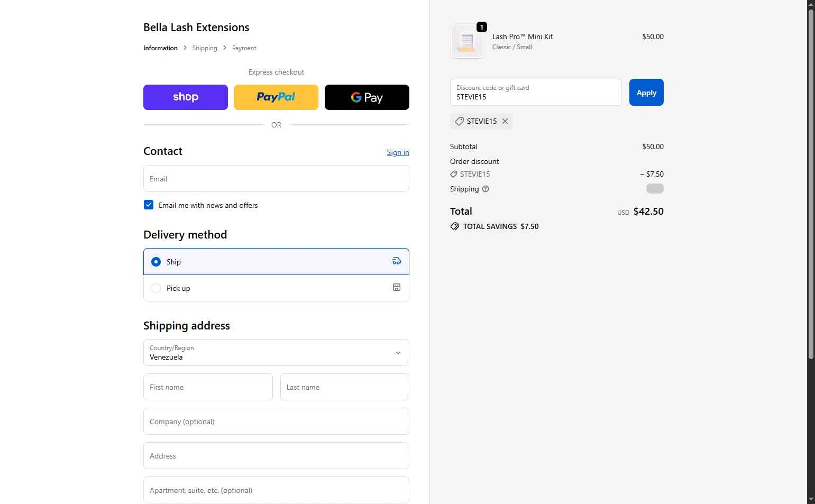Image resolution: width=815 pixels, height=504 pixels.
Task: Click the First name field
Action: click(x=208, y=387)
